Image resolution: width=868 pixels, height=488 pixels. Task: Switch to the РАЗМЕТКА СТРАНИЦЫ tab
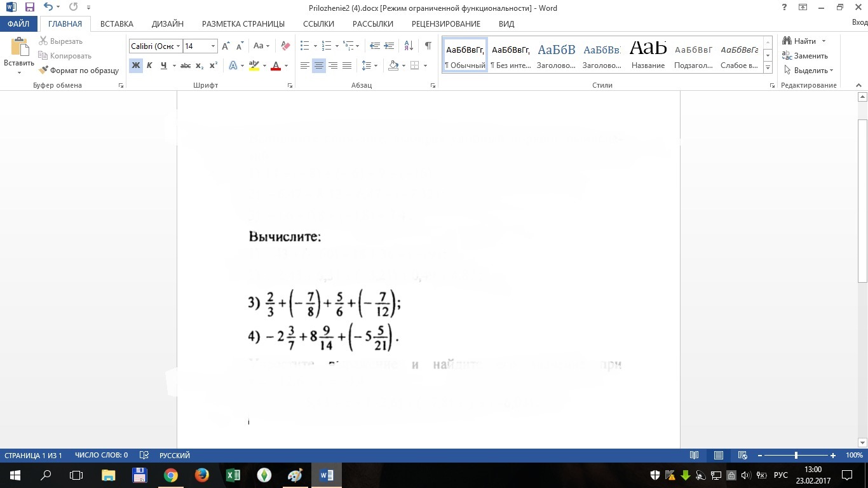pos(243,24)
